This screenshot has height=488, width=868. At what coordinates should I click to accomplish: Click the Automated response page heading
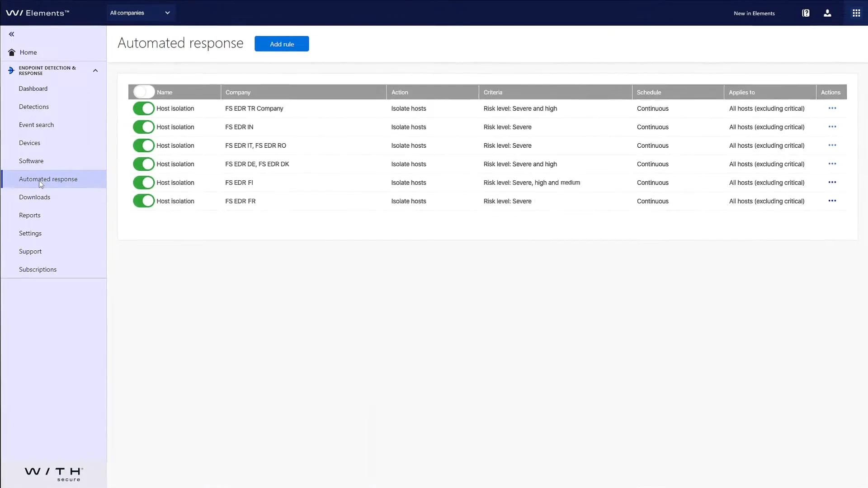(x=180, y=43)
